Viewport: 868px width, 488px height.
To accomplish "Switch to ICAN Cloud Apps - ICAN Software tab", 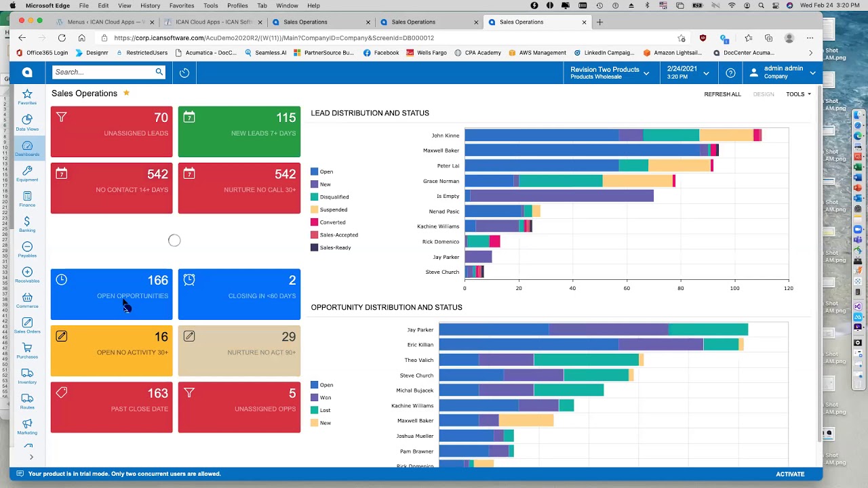I will click(x=214, y=22).
